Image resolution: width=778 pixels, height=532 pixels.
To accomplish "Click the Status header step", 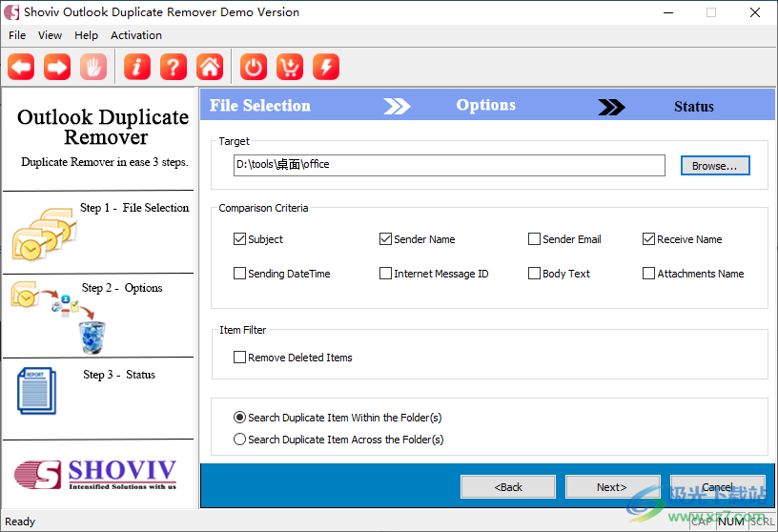I will coord(694,106).
